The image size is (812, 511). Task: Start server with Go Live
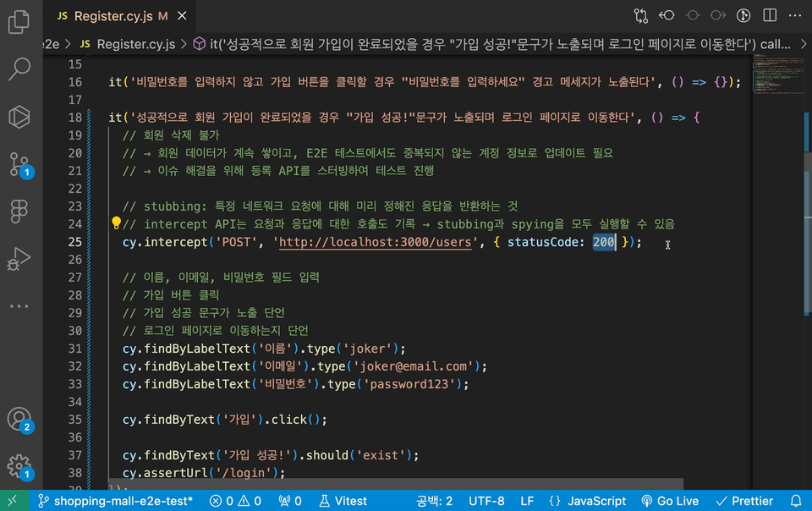point(670,501)
